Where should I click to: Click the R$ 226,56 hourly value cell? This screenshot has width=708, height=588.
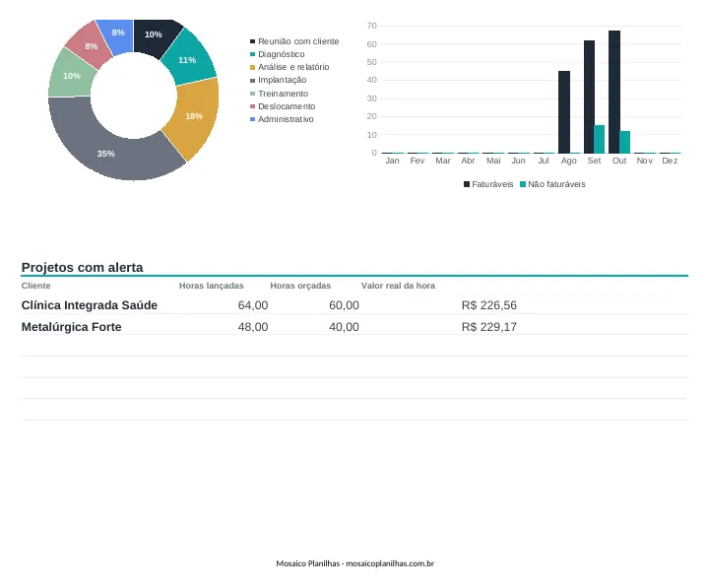pos(489,305)
